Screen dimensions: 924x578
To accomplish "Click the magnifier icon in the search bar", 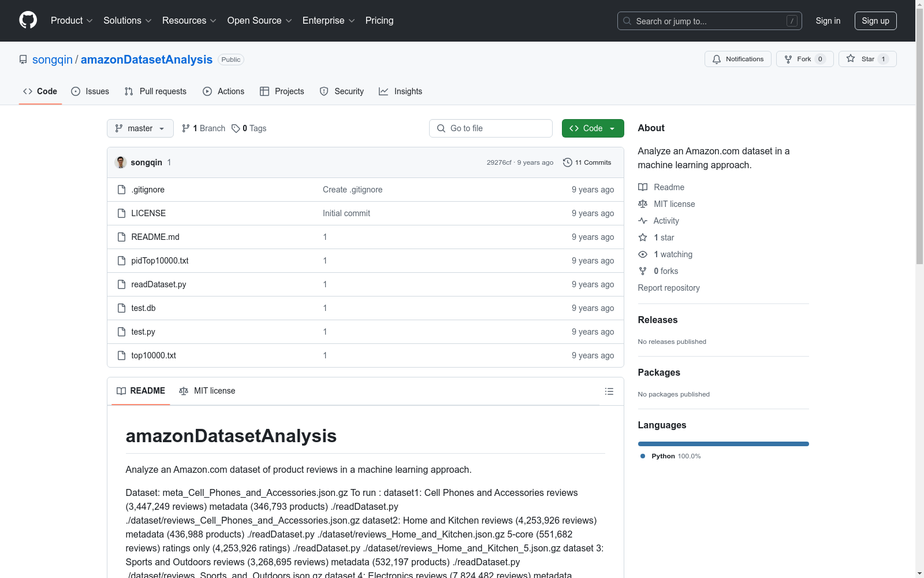I will pos(627,21).
